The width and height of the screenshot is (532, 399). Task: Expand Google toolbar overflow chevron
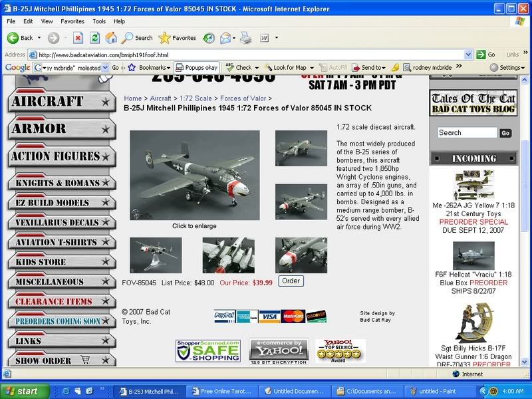click(459, 66)
